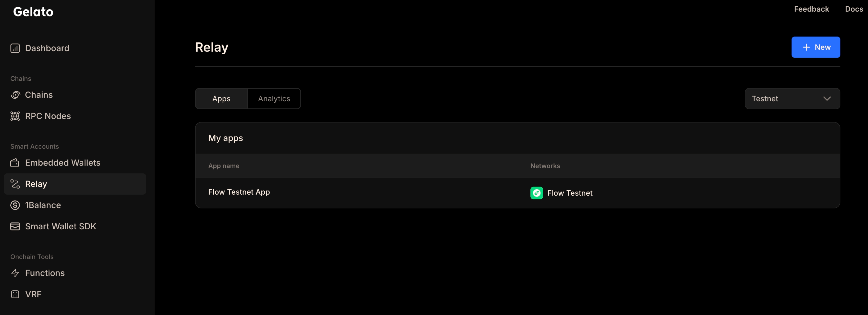Viewport: 868px width, 315px height.
Task: Expand the network selector chevron
Action: tap(827, 99)
